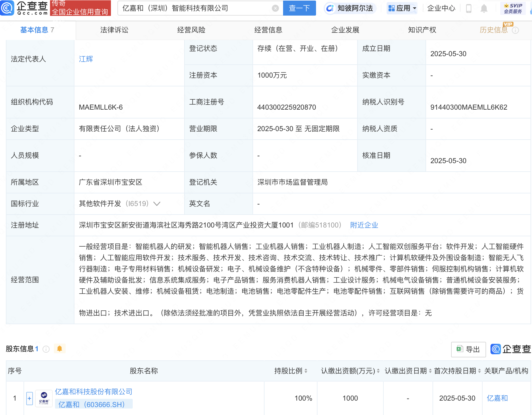Sort by 认缴出资额 column
This screenshot has width=532, height=415.
[x=378, y=371]
